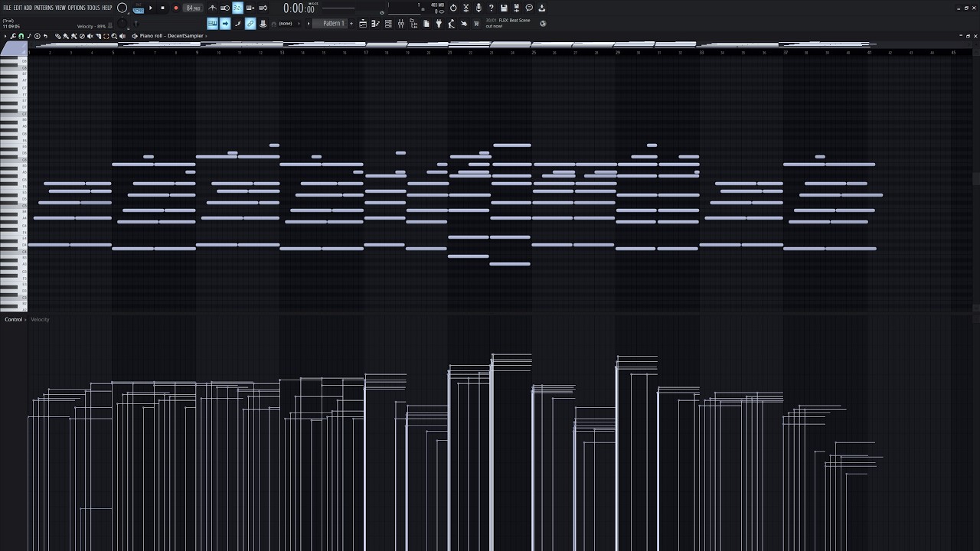Open the HELP menu
Image resolution: width=980 pixels, height=551 pixels.
107,8
